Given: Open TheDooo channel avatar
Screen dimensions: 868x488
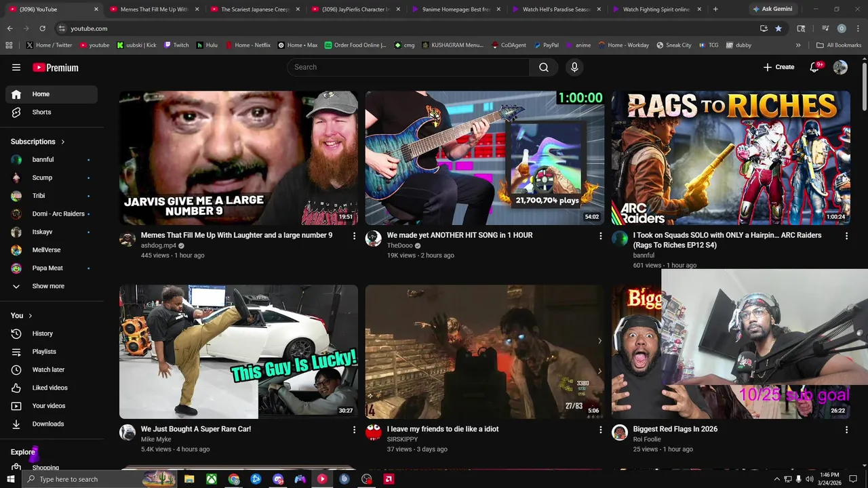Looking at the screenshot, I should click(374, 238).
